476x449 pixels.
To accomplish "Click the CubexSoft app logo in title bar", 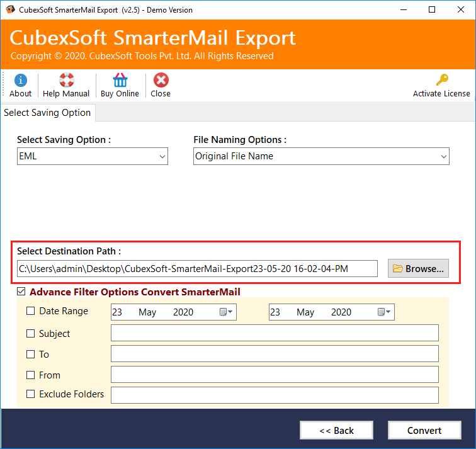I will [10, 9].
